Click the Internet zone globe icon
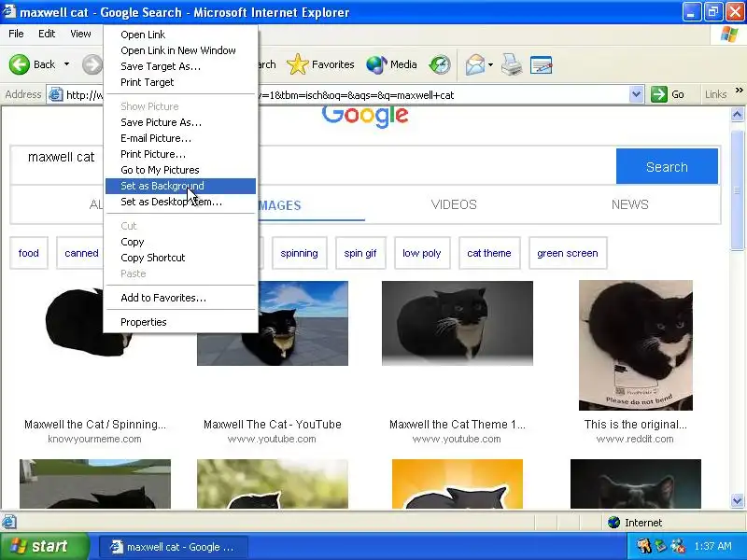 click(x=614, y=523)
